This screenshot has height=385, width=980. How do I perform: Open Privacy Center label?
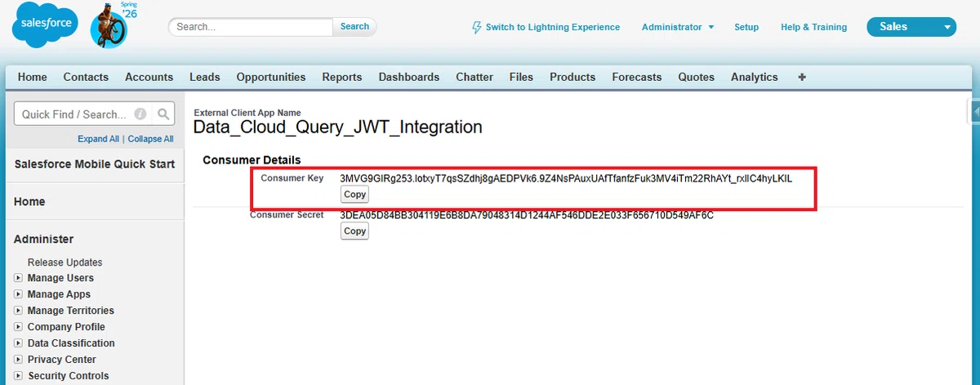62,360
